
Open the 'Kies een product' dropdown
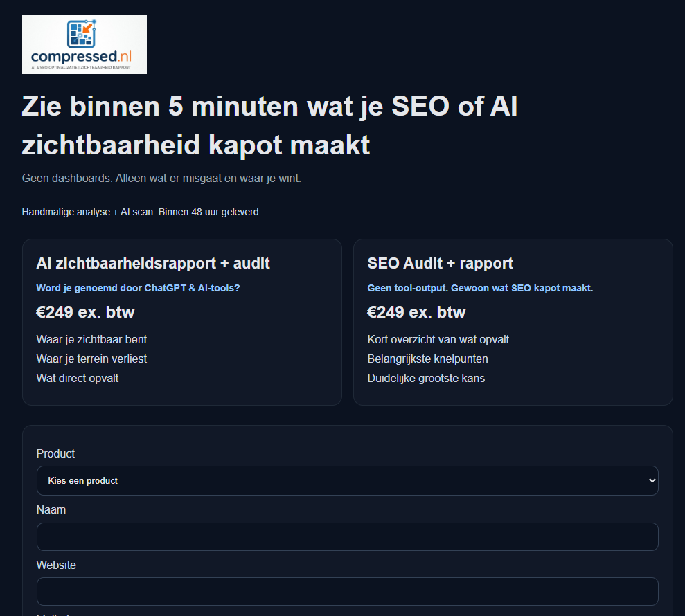(347, 480)
